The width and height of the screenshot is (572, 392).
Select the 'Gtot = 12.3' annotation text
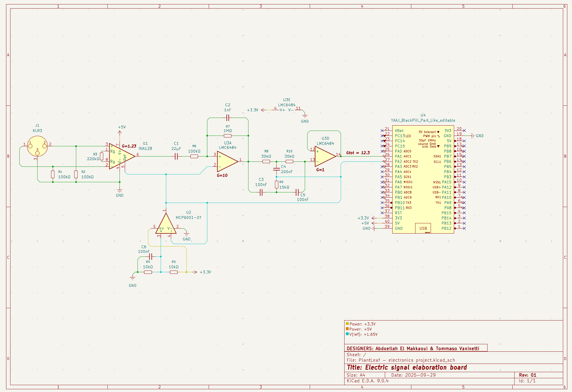click(x=358, y=153)
